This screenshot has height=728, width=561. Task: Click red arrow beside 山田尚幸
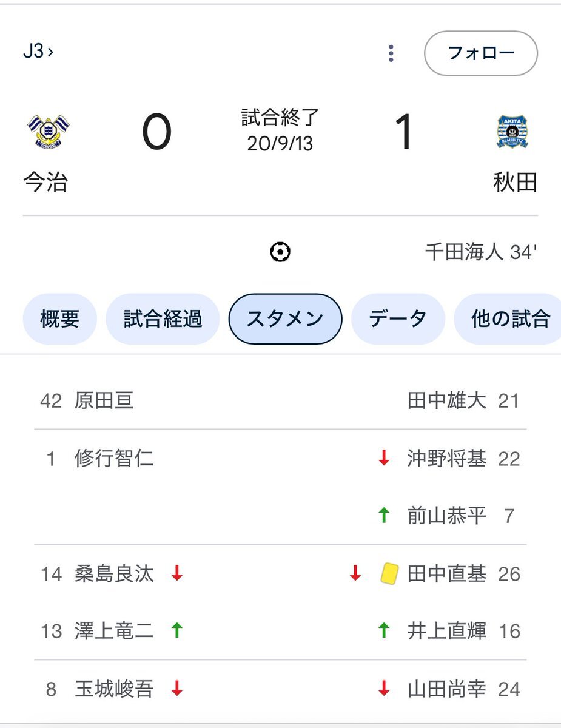click(383, 689)
